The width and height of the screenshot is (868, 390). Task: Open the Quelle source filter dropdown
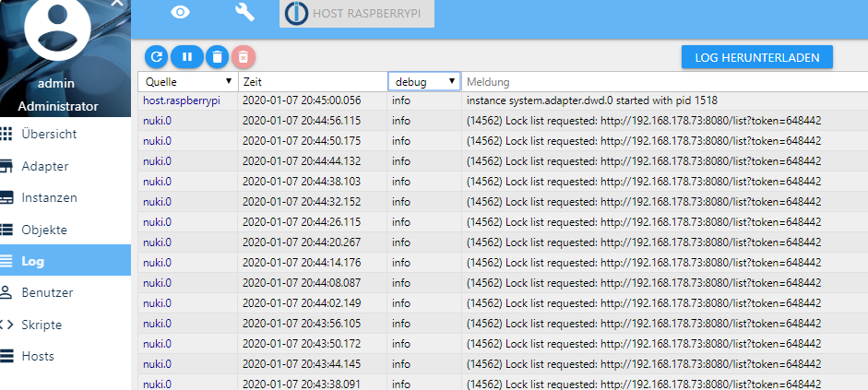pos(188,82)
